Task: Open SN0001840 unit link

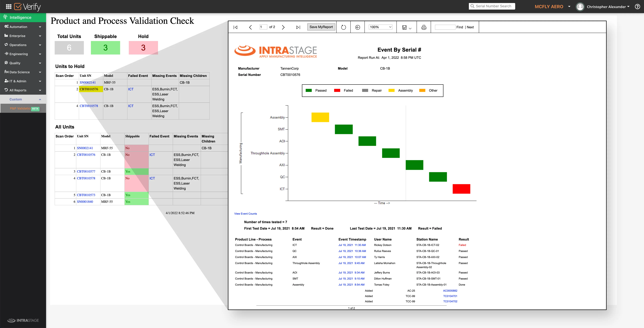Action: [x=85, y=202]
